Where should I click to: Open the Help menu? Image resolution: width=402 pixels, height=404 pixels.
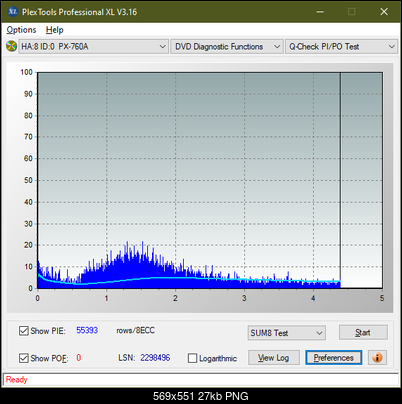(x=55, y=30)
